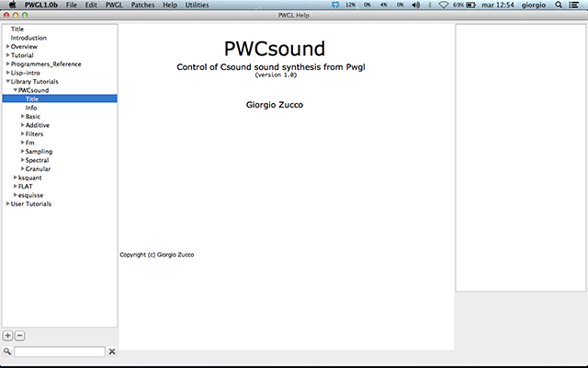Open Notification Center list icon

(573, 5)
